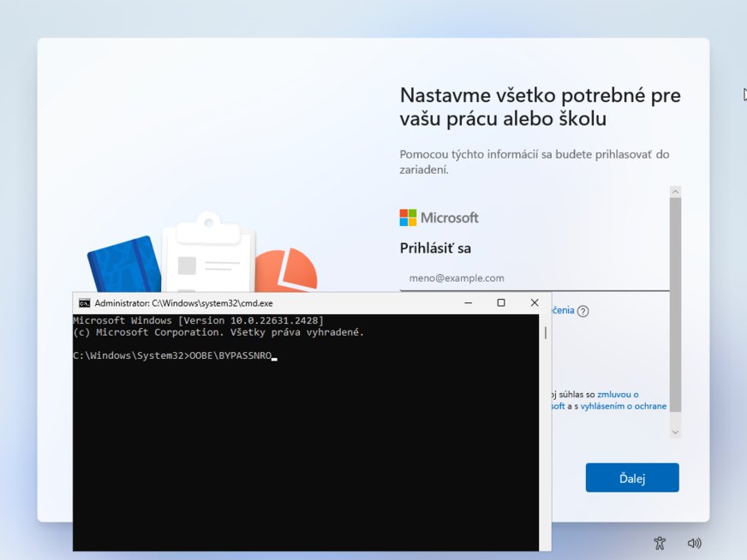
Task: Maximize the Administrator cmd.exe window
Action: (x=500, y=303)
